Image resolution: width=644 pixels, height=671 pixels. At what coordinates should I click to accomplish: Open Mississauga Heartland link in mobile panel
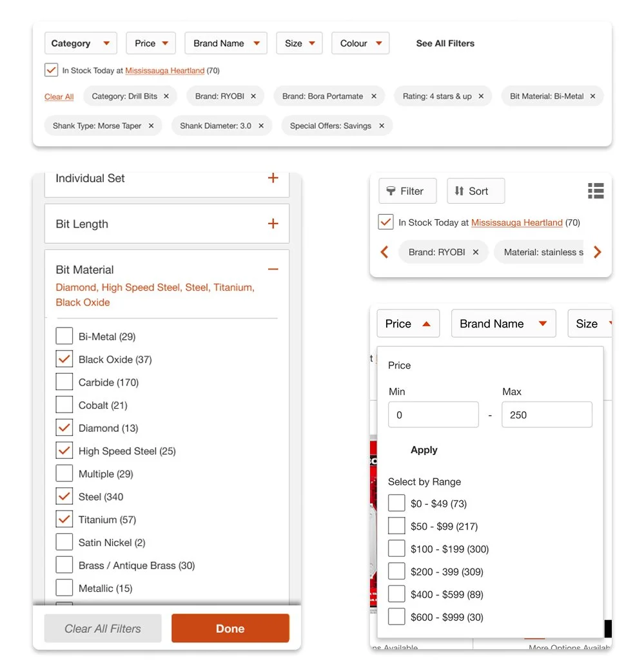517,222
